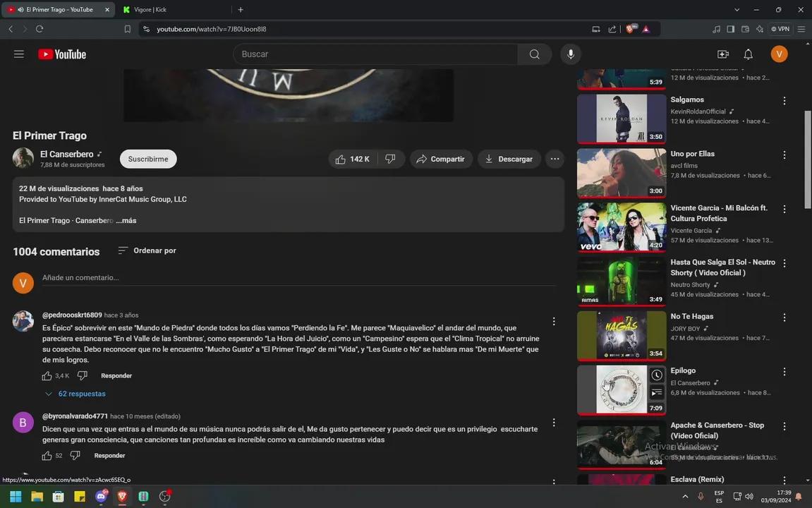The image size is (812, 508).
Task: Click the youtube.com address bar URL
Action: (x=211, y=29)
